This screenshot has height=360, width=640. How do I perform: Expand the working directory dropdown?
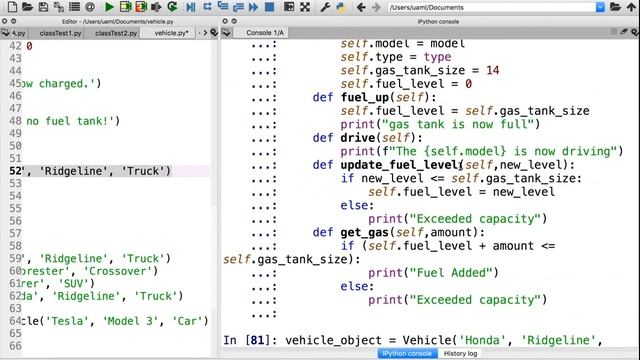pos(600,7)
